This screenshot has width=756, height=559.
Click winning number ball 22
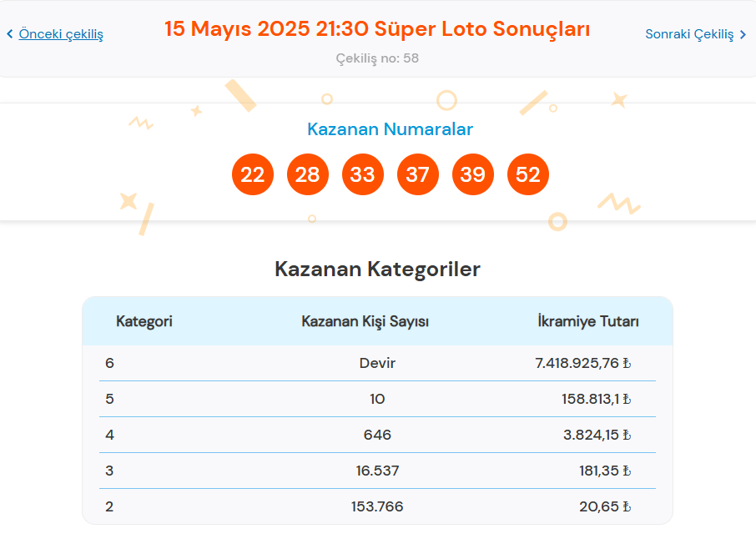(x=252, y=174)
